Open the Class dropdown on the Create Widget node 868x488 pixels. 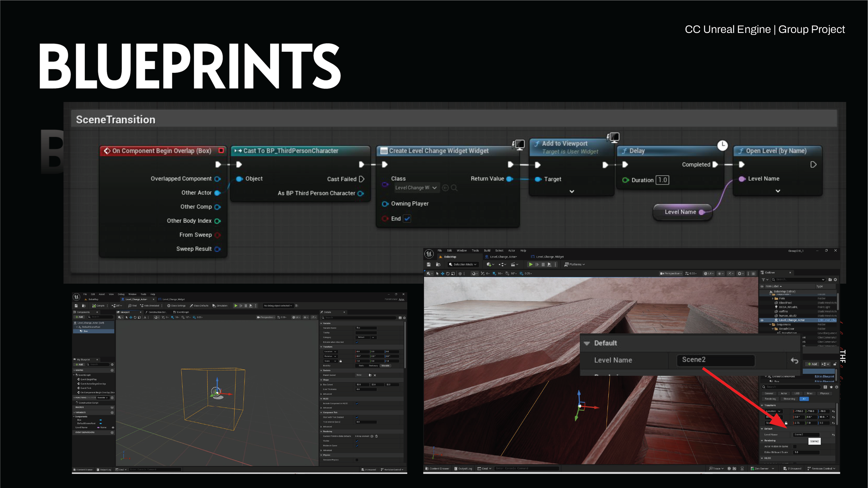(x=416, y=188)
